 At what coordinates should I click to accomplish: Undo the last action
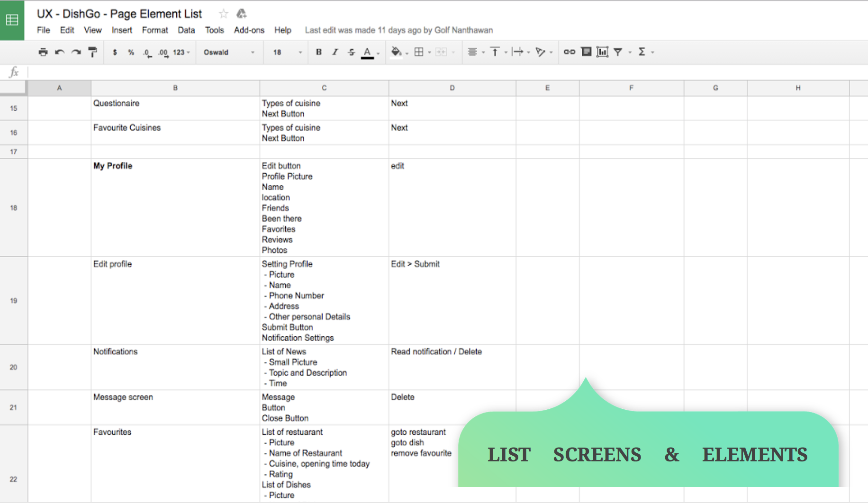pos(60,52)
